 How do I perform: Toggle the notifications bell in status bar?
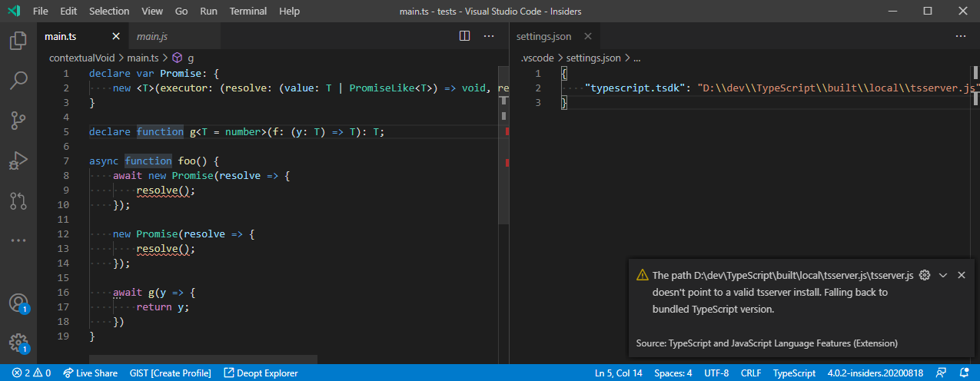963,373
